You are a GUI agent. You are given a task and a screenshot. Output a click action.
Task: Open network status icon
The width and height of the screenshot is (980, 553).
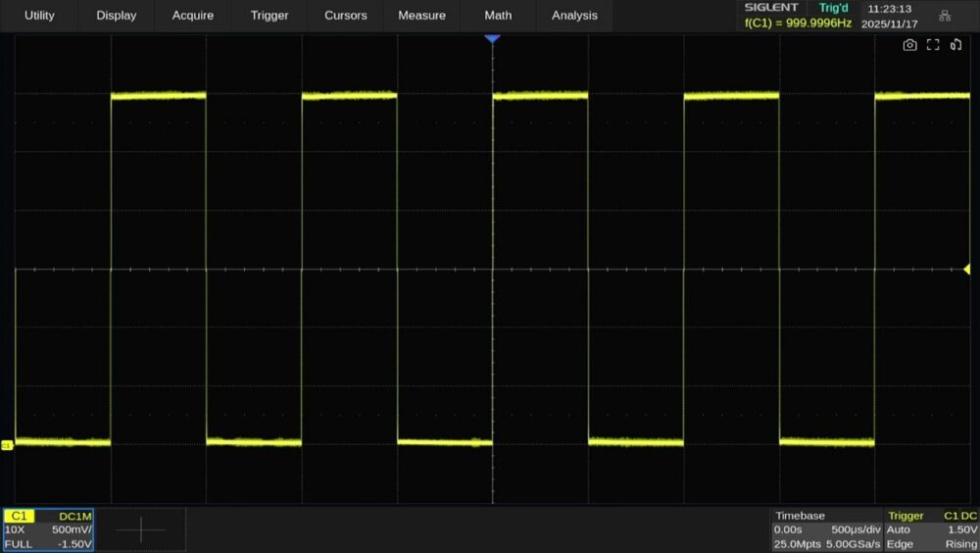(945, 16)
